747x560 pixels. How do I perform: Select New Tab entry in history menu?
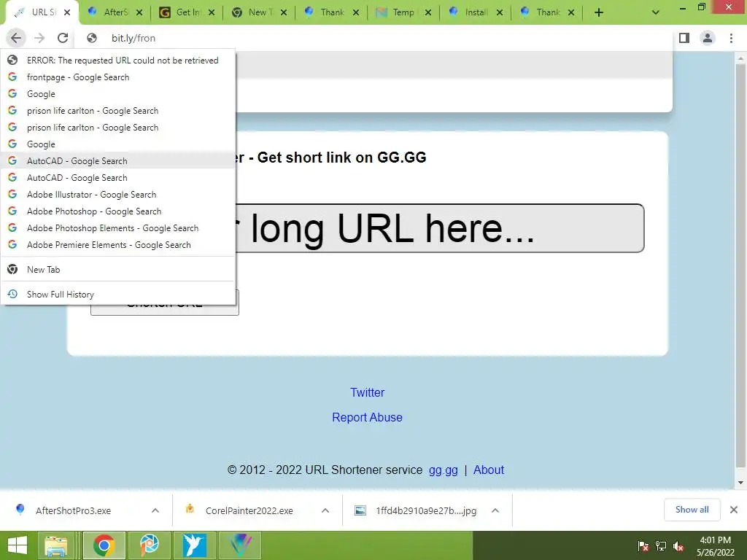(118, 270)
